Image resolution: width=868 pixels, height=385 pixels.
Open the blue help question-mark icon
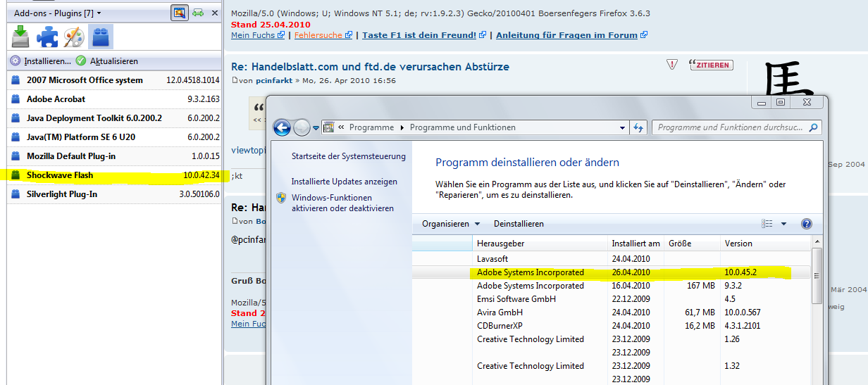807,224
